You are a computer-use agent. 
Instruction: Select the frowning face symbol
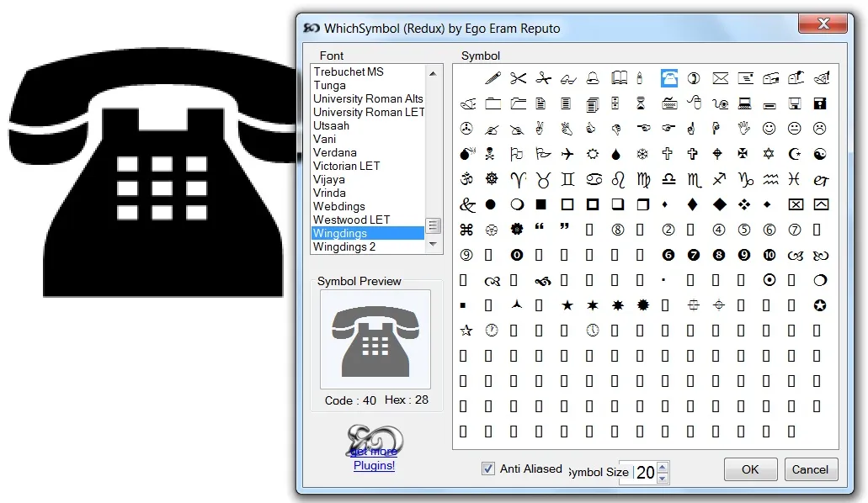(x=820, y=129)
